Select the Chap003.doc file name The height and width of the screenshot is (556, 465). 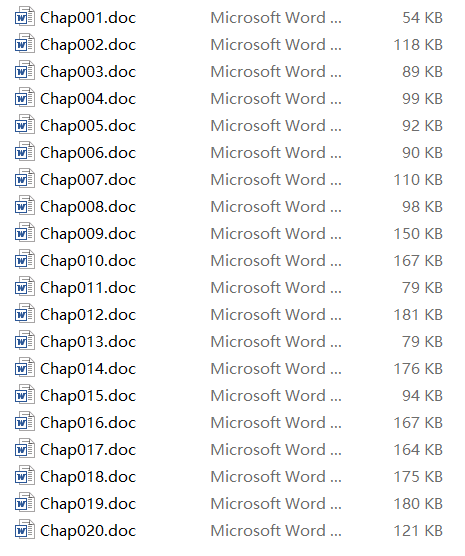click(88, 72)
